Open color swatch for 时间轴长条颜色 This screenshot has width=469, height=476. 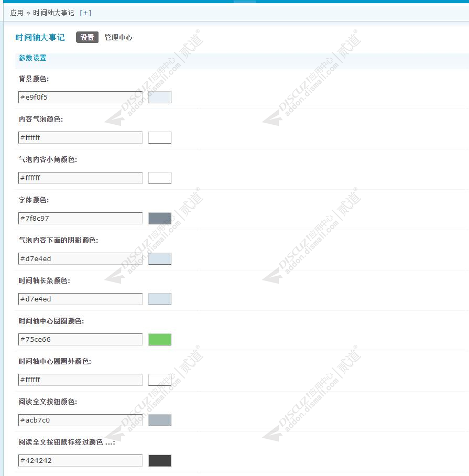(160, 299)
